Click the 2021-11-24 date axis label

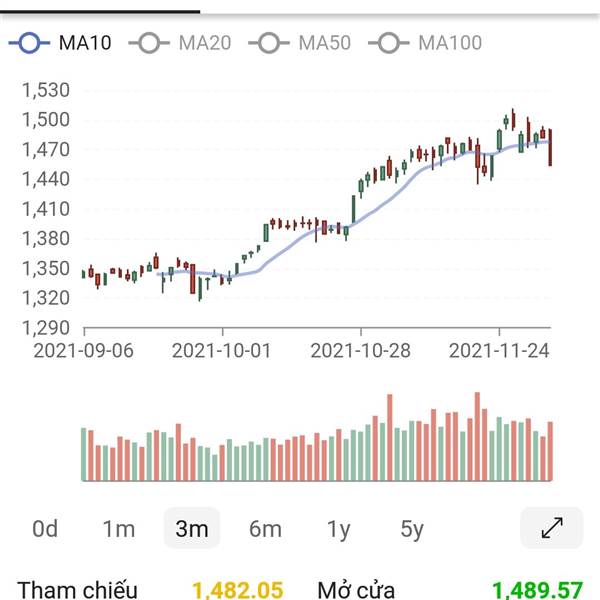pyautogui.click(x=499, y=351)
